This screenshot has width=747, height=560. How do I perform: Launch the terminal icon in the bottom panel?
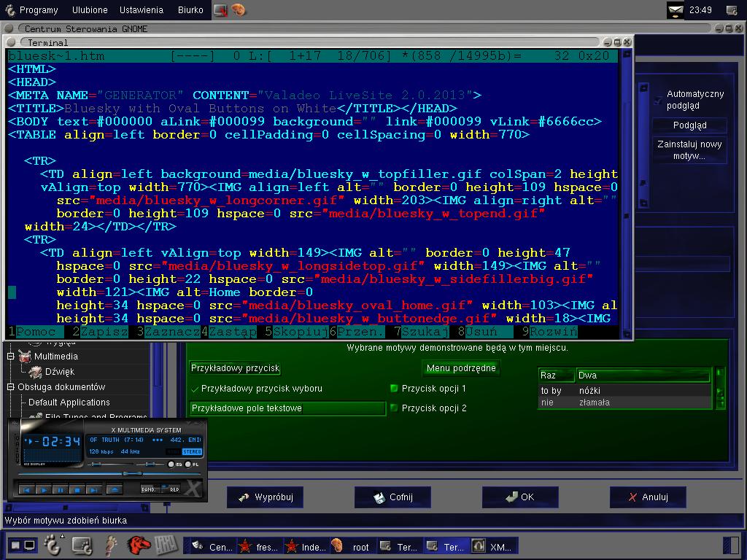pos(82,545)
